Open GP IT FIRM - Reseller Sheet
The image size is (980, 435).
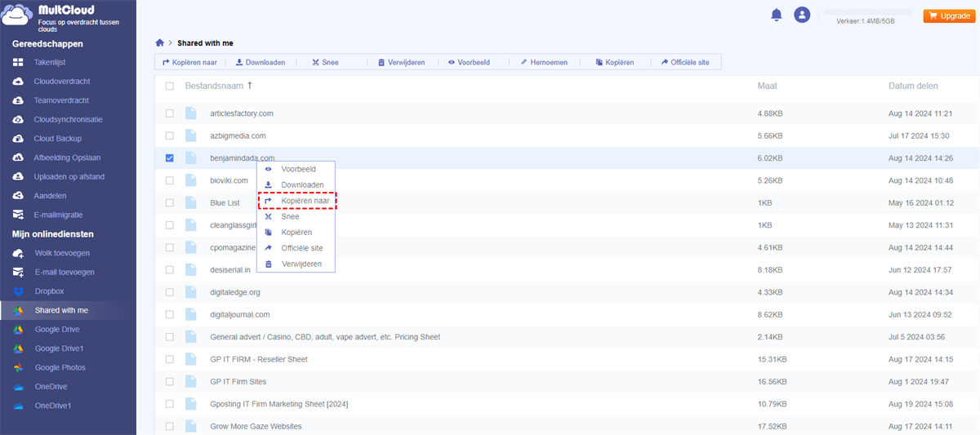[259, 359]
